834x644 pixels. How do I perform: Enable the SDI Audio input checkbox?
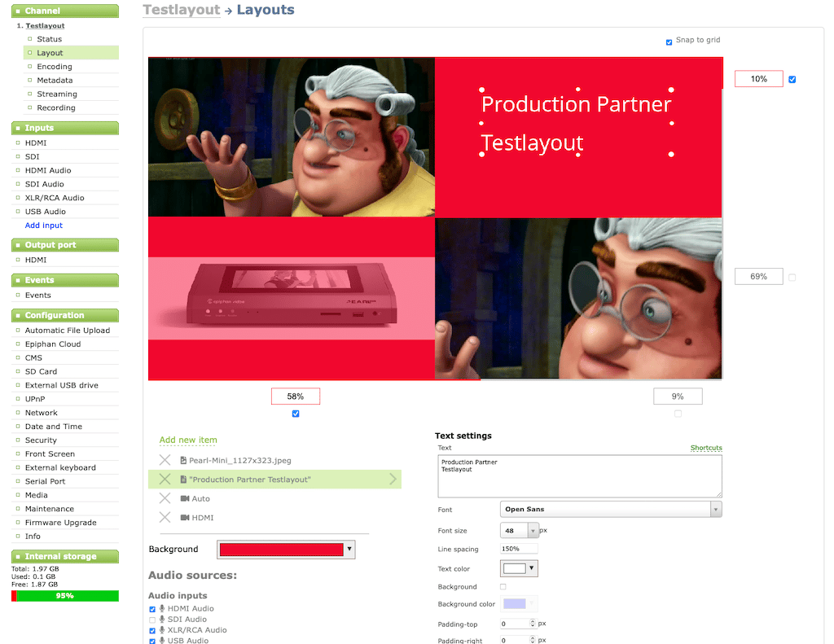click(x=152, y=620)
